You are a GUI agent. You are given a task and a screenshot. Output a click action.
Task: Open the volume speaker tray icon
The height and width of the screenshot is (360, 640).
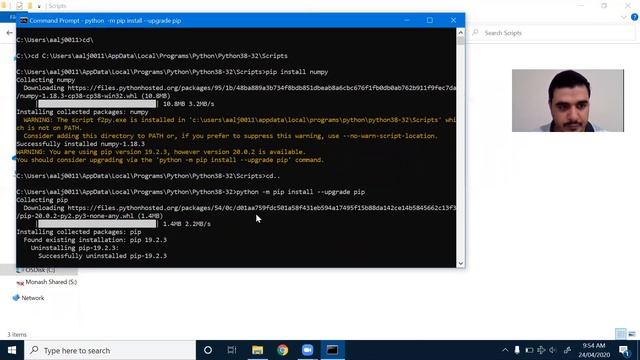[553, 350]
